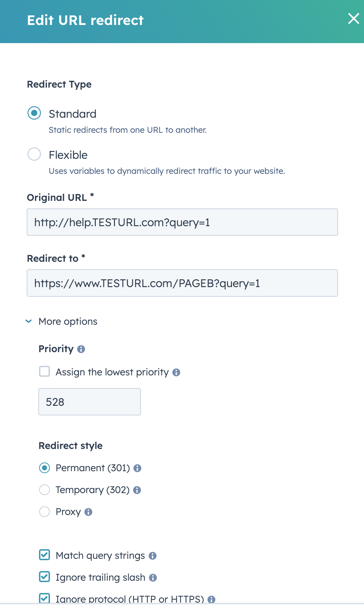
Task: Close the Edit URL redirect dialog
Action: [353, 19]
